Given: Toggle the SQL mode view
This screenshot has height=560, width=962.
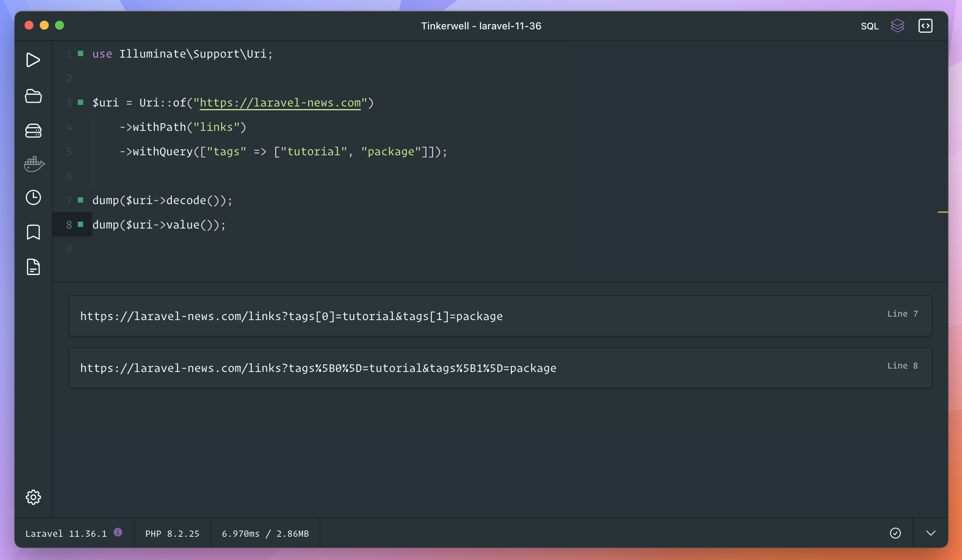Looking at the screenshot, I should [x=869, y=26].
